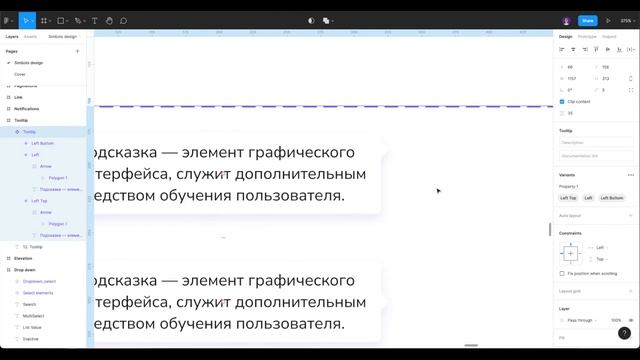Collapse the Left Top variant layer

(26, 201)
